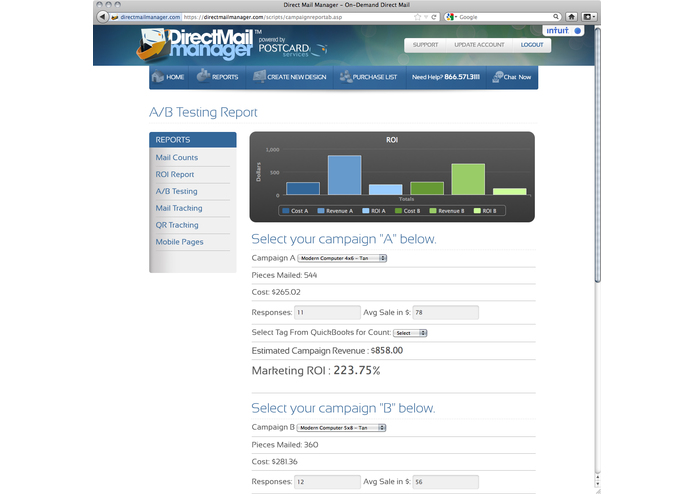This screenshot has height=494, width=695.
Task: Click the A/B Testing Report heading
Action: click(203, 112)
